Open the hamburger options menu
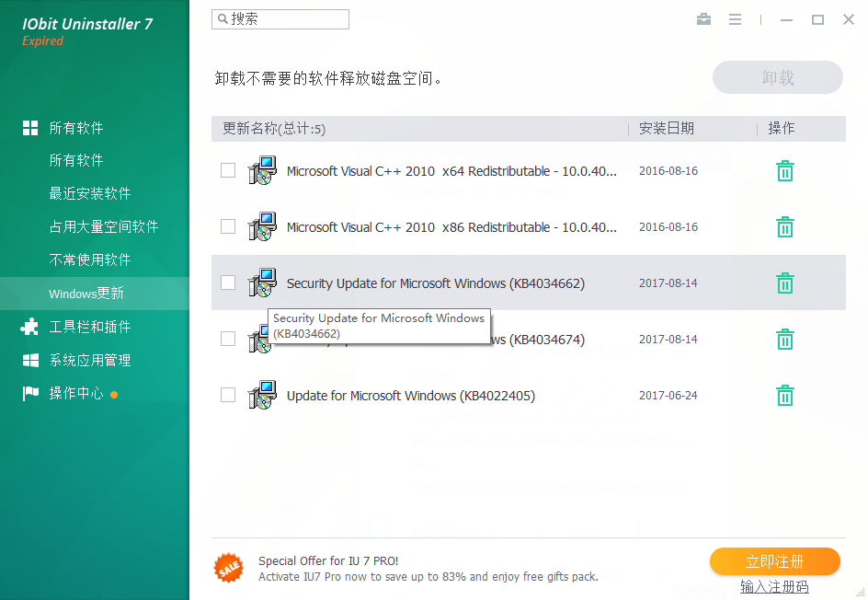 [736, 19]
